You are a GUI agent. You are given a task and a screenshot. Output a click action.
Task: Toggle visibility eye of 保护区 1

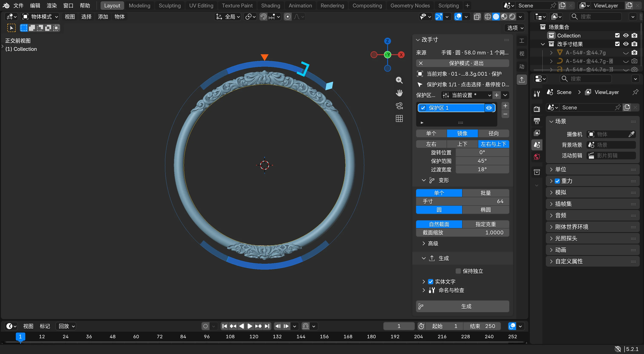coord(489,108)
